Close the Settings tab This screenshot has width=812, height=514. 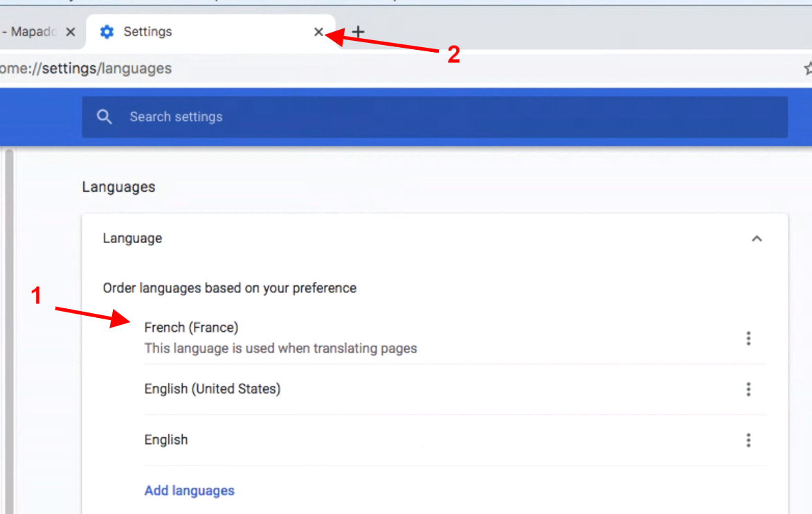pyautogui.click(x=318, y=32)
